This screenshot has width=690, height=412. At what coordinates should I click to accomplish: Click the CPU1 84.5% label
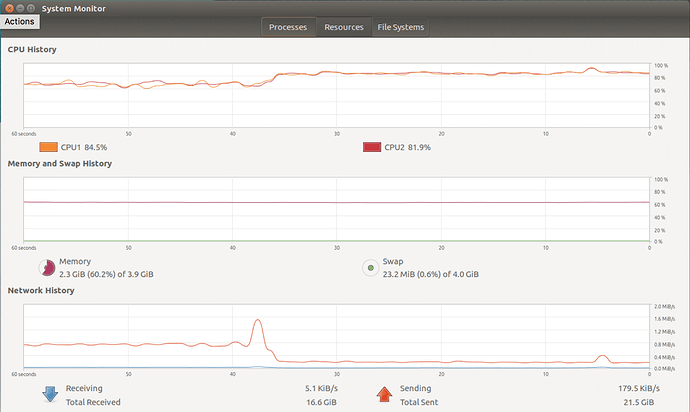(84, 147)
